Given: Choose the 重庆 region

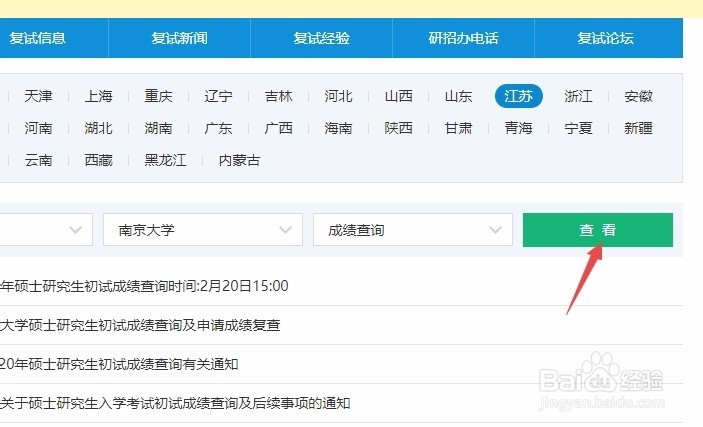Looking at the screenshot, I should [158, 96].
